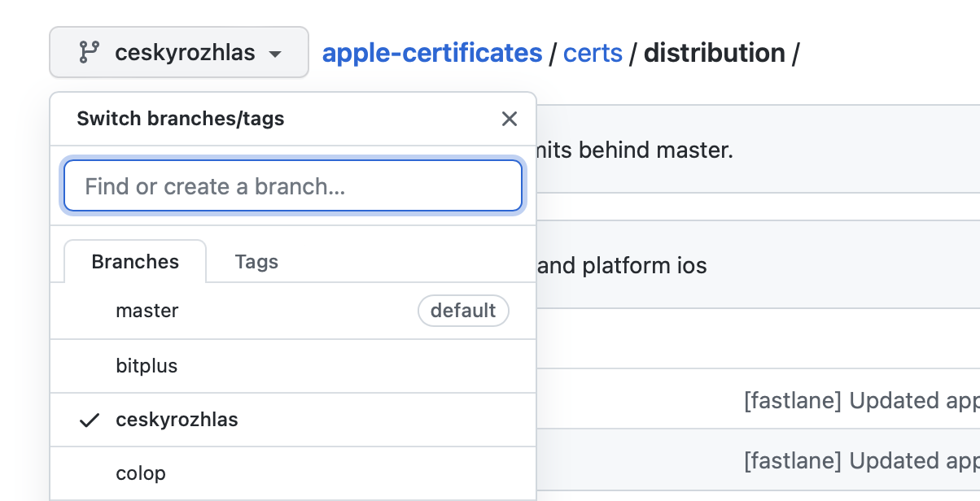This screenshot has height=501, width=980.
Task: Open the apple-certificates repository link
Action: pyautogui.click(x=432, y=53)
